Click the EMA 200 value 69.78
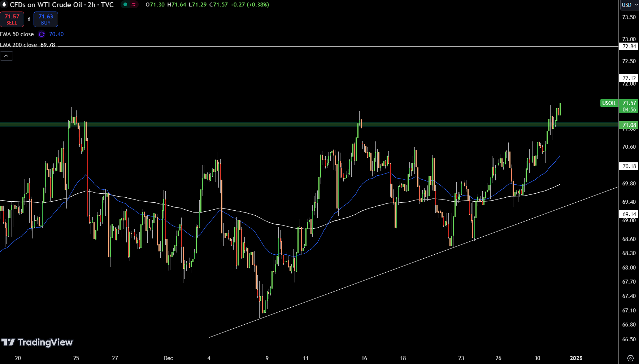The width and height of the screenshot is (639, 364). [48, 45]
